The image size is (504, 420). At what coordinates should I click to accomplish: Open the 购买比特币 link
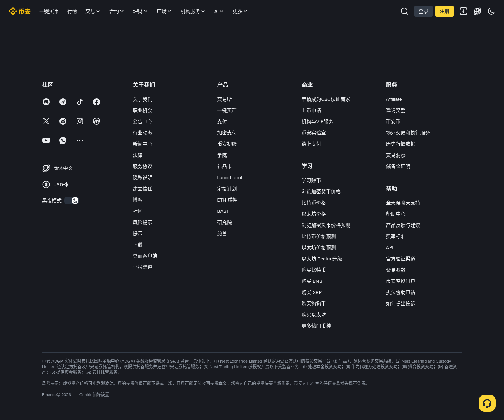tap(314, 270)
